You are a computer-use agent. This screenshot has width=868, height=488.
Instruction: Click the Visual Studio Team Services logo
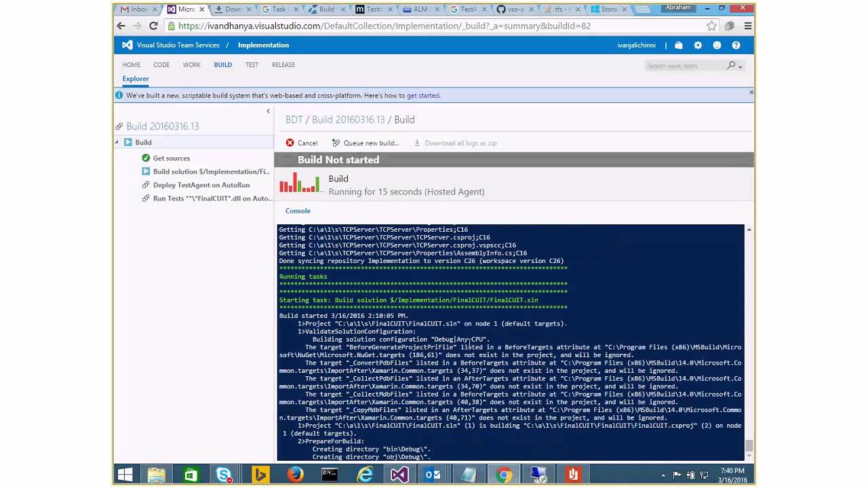(x=127, y=45)
